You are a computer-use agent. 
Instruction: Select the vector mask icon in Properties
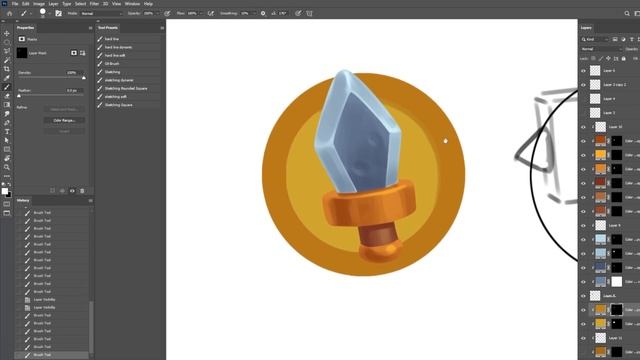[82, 53]
